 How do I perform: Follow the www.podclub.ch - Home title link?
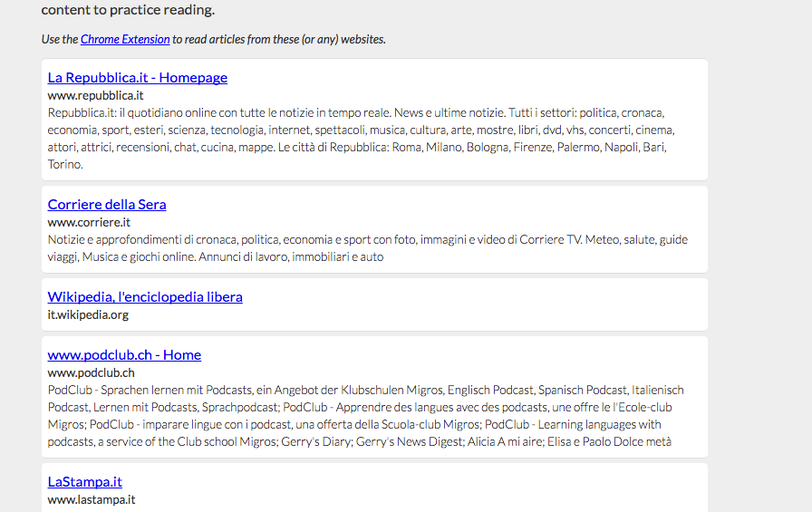point(124,355)
